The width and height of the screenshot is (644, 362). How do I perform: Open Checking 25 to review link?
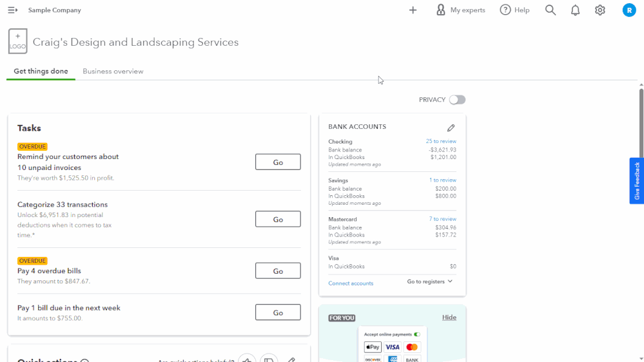tap(441, 141)
